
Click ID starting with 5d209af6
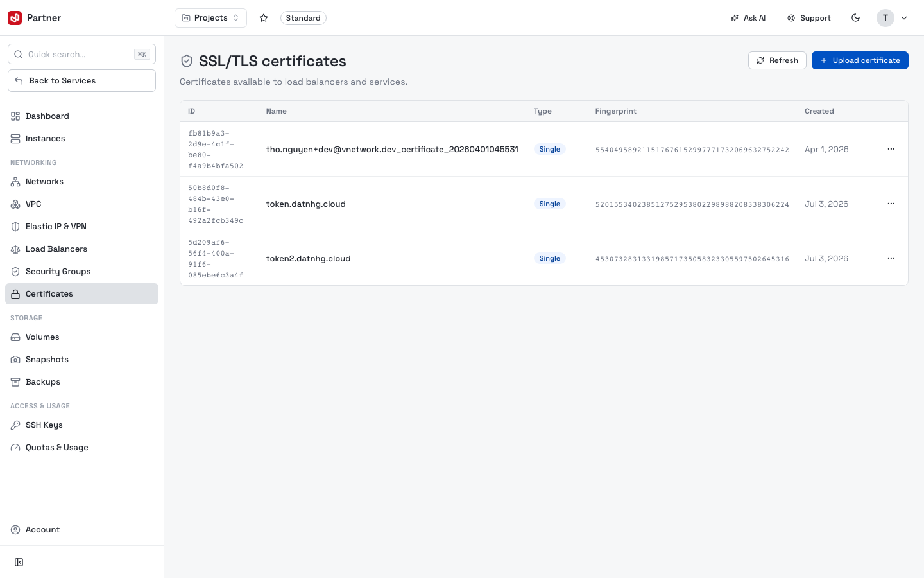point(216,259)
